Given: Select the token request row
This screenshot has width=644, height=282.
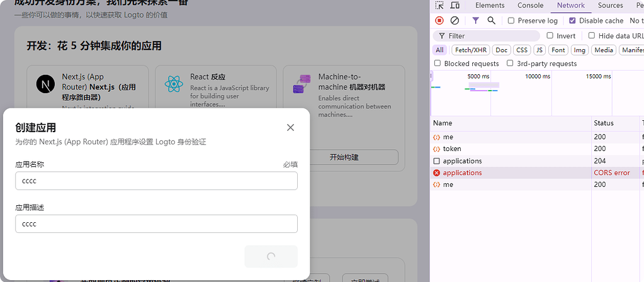Looking at the screenshot, I should click(537, 149).
